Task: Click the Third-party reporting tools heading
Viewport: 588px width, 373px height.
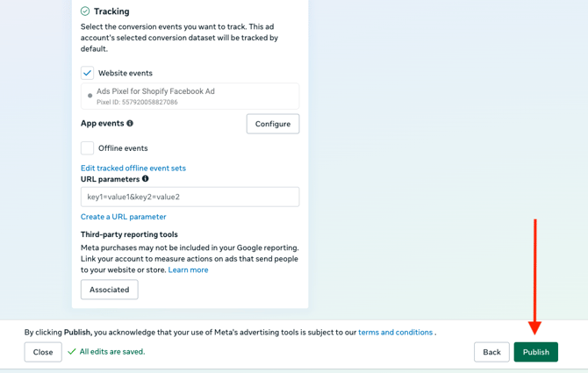Action: (129, 234)
